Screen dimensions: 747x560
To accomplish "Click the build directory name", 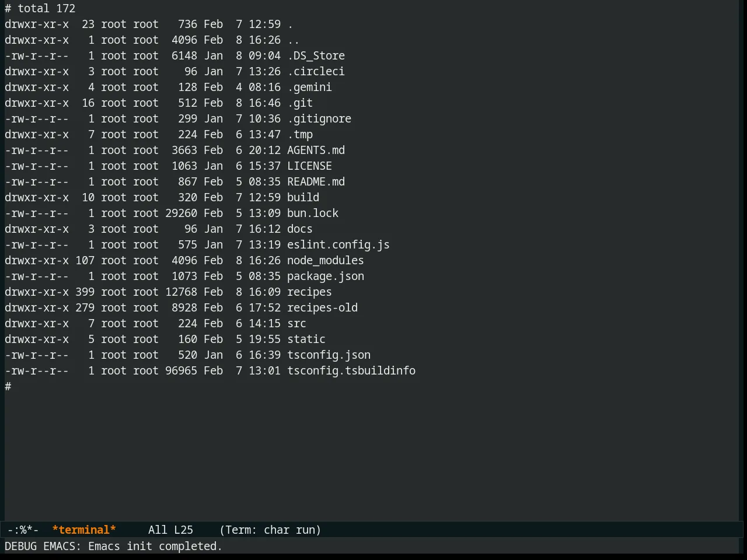I will 303,198.
